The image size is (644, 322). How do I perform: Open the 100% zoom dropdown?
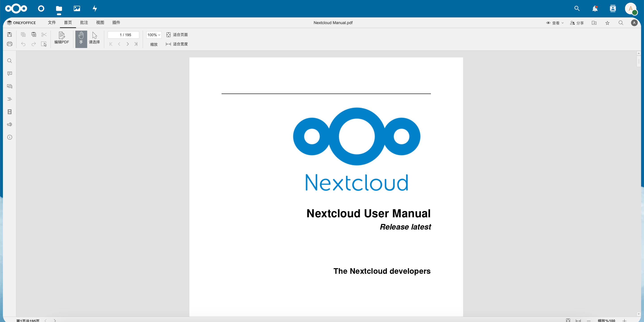(154, 35)
